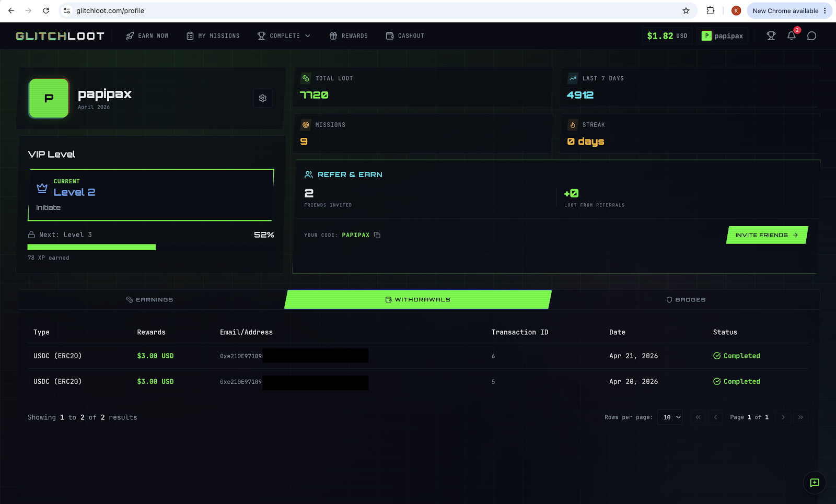Open the feedback widget icon at bottom right
This screenshot has width=836, height=504.
pyautogui.click(x=815, y=483)
